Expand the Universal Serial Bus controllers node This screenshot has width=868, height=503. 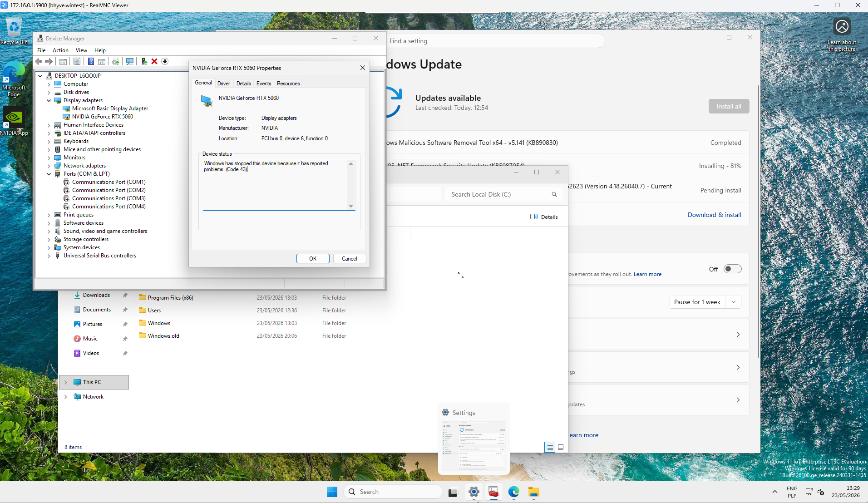pos(49,256)
